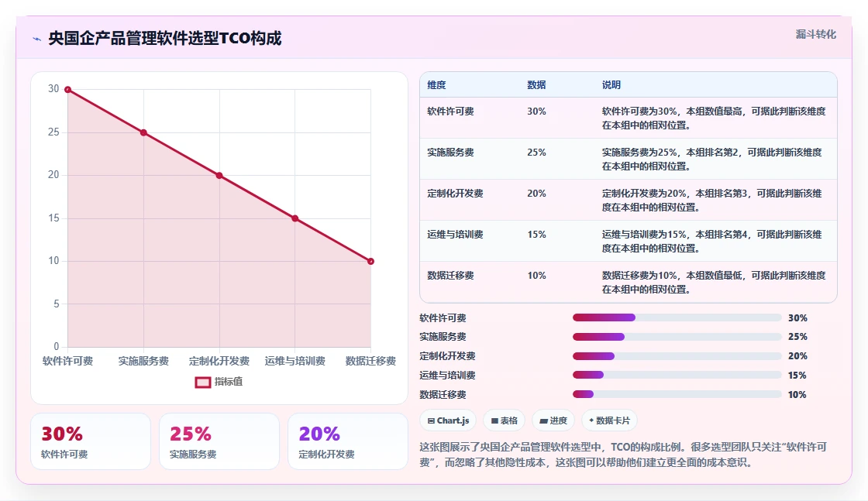
Task: Click the 本组数值最高 description for 软件许可费
Action: point(714,118)
